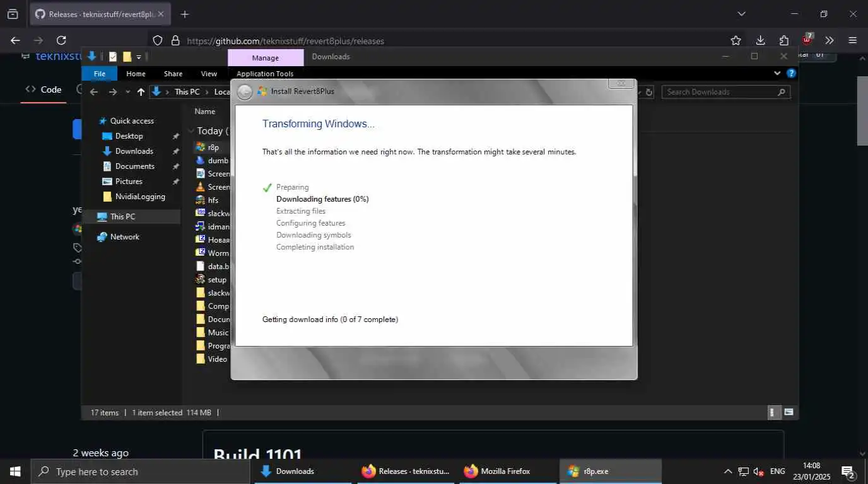Image resolution: width=868 pixels, height=484 pixels.
Task: Open the File tab in Explorer
Action: click(100, 74)
